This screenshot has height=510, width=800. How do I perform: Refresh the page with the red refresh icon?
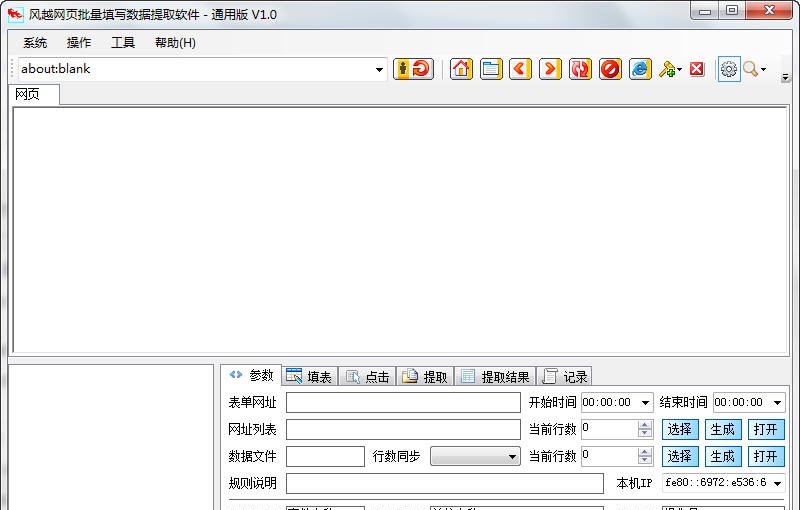tap(581, 69)
